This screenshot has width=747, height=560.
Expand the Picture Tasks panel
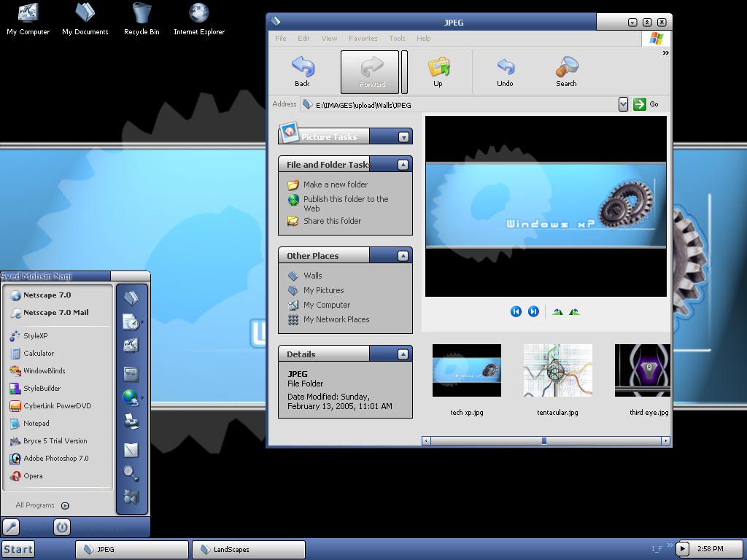point(404,138)
